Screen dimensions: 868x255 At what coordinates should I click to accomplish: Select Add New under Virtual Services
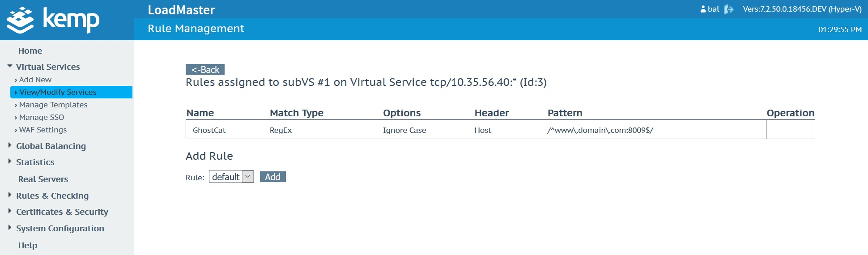coord(35,80)
